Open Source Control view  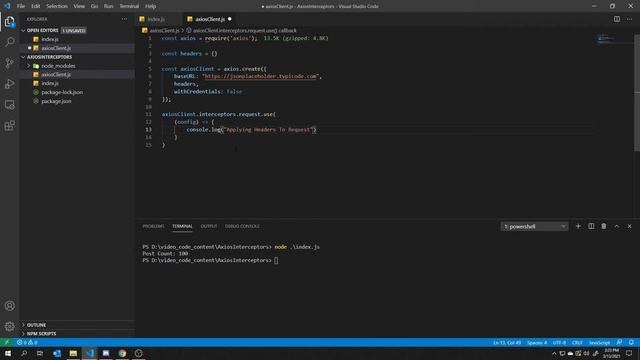9,63
